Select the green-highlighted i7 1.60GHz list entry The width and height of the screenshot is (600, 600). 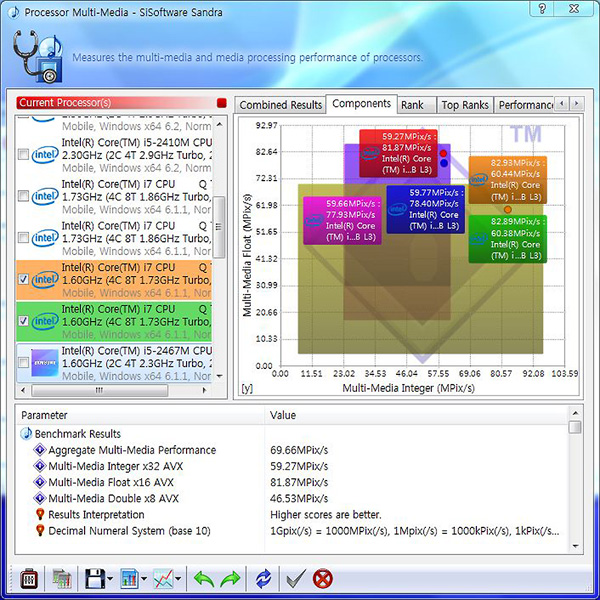coord(114,321)
